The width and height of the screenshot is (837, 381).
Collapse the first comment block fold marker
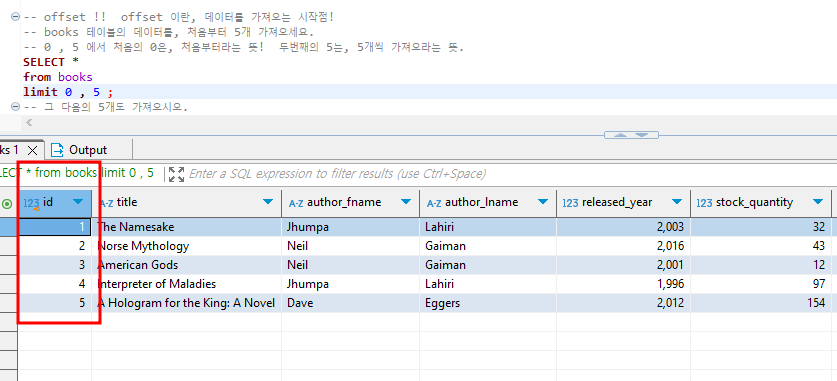pos(16,17)
